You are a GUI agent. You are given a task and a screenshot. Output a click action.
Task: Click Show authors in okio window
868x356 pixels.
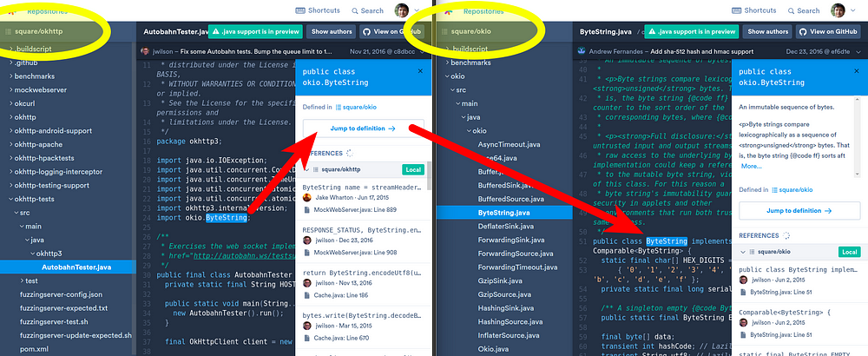tap(768, 31)
